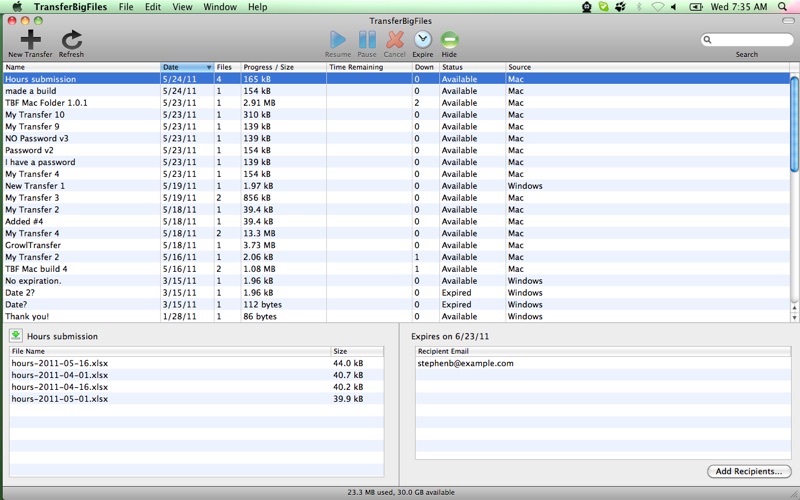Click the Time Remaining column header
The width and height of the screenshot is (800, 500).
[x=369, y=67]
